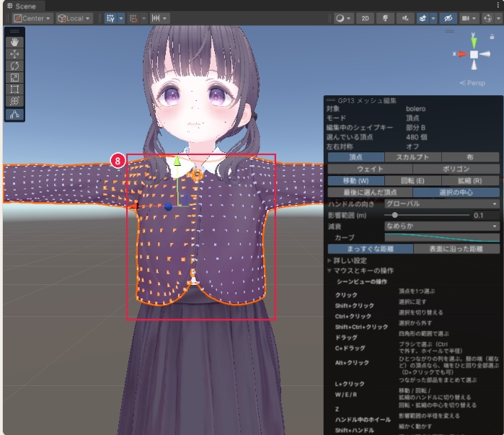Select 回転 (E) handle mode
The width and height of the screenshot is (504, 435).
tap(412, 180)
